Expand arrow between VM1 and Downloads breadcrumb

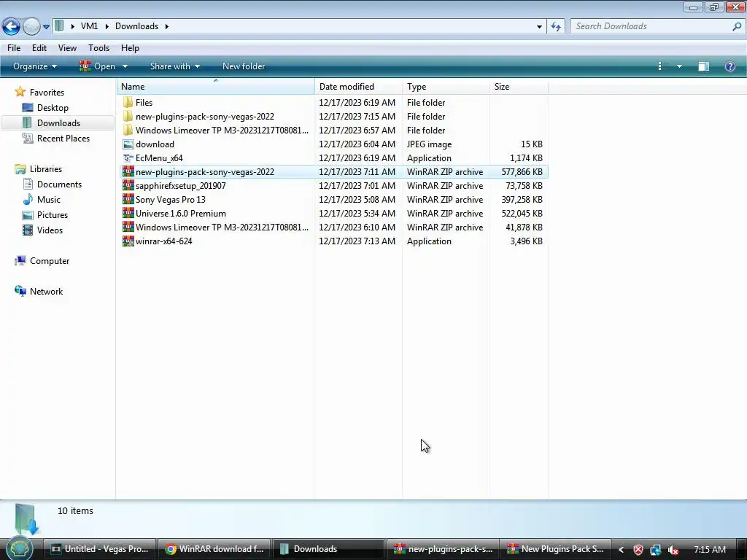(107, 26)
